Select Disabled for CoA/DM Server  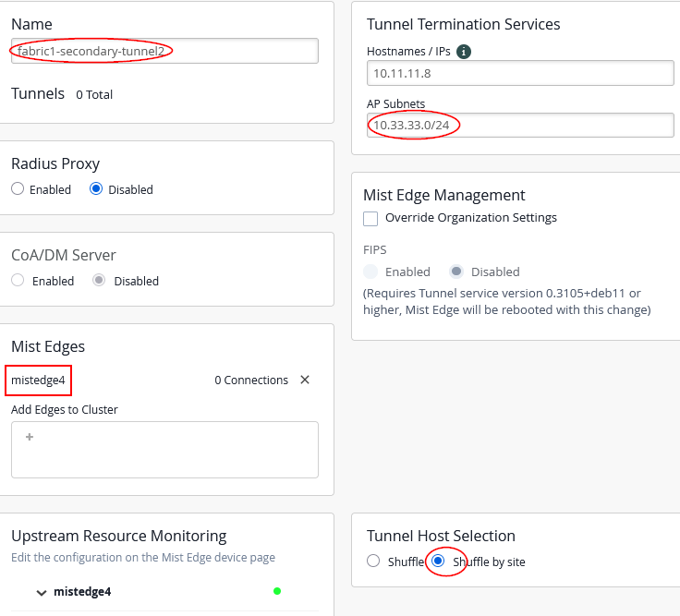point(99,281)
